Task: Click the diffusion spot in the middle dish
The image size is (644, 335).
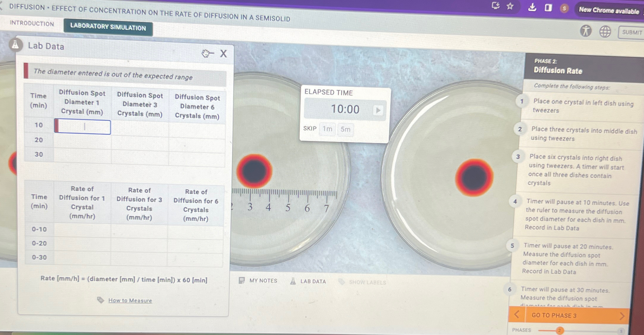Action: (x=254, y=171)
